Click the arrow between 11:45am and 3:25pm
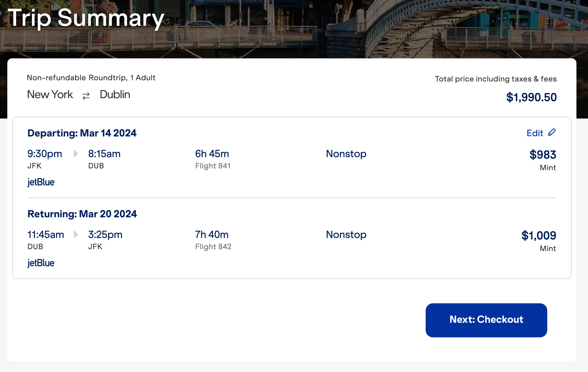The height and width of the screenshot is (372, 588). pyautogui.click(x=76, y=235)
